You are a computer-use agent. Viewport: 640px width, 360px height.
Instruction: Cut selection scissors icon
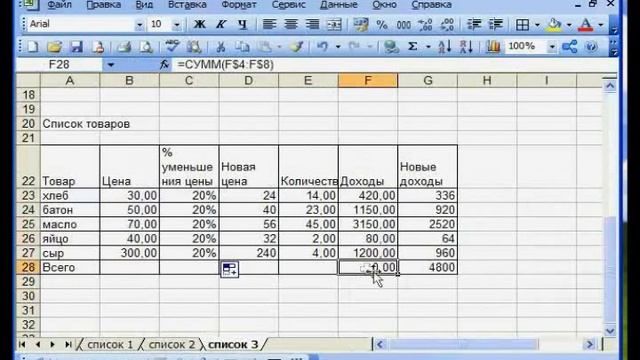tap(221, 47)
